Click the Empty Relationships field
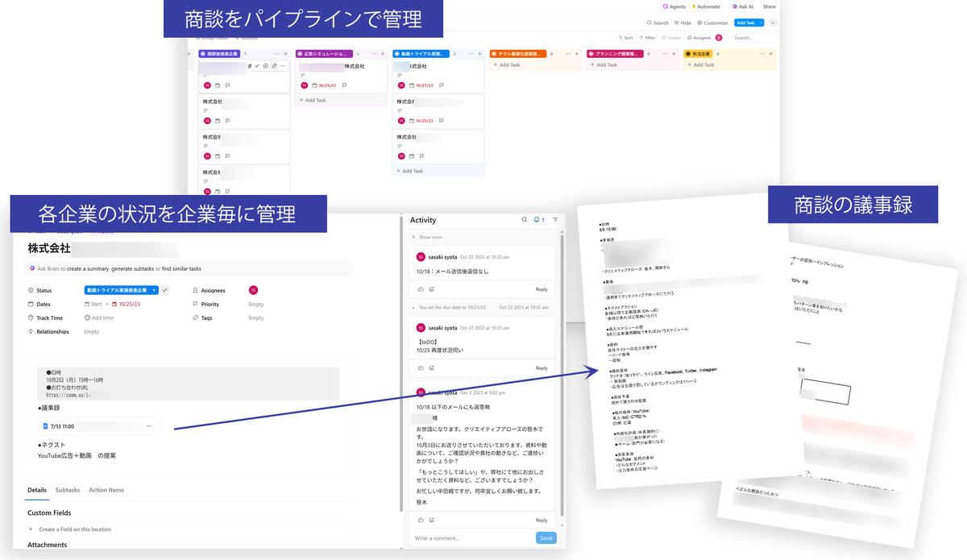 pos(92,331)
